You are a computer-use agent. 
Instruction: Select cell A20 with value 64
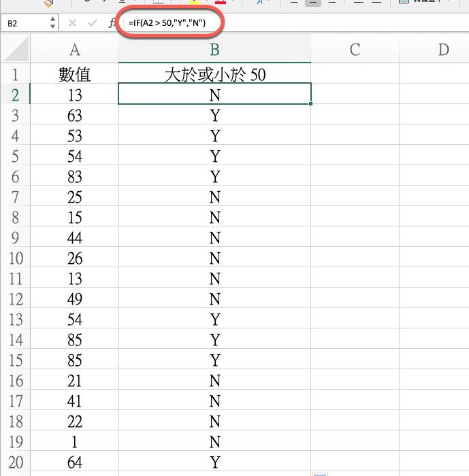click(74, 462)
